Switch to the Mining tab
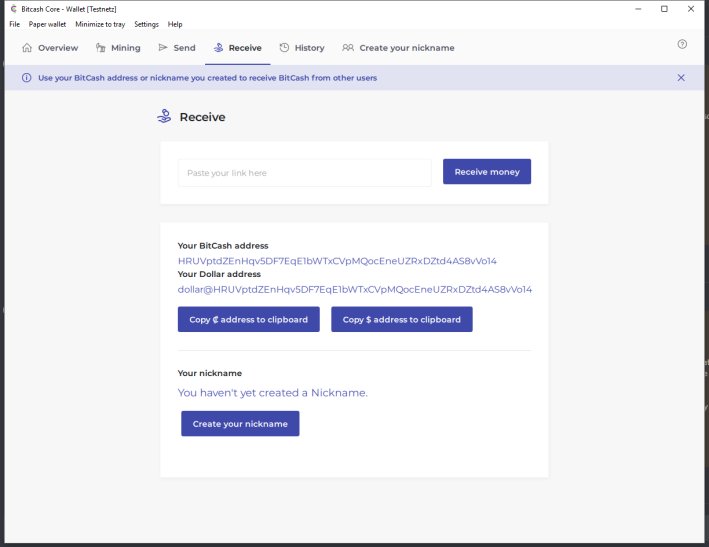This screenshot has height=547, width=709. 118,47
